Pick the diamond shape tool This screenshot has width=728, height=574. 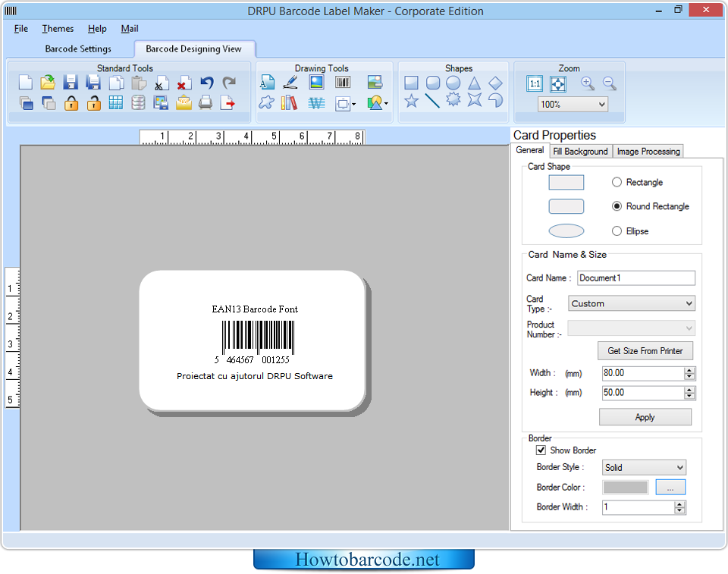[x=495, y=83]
